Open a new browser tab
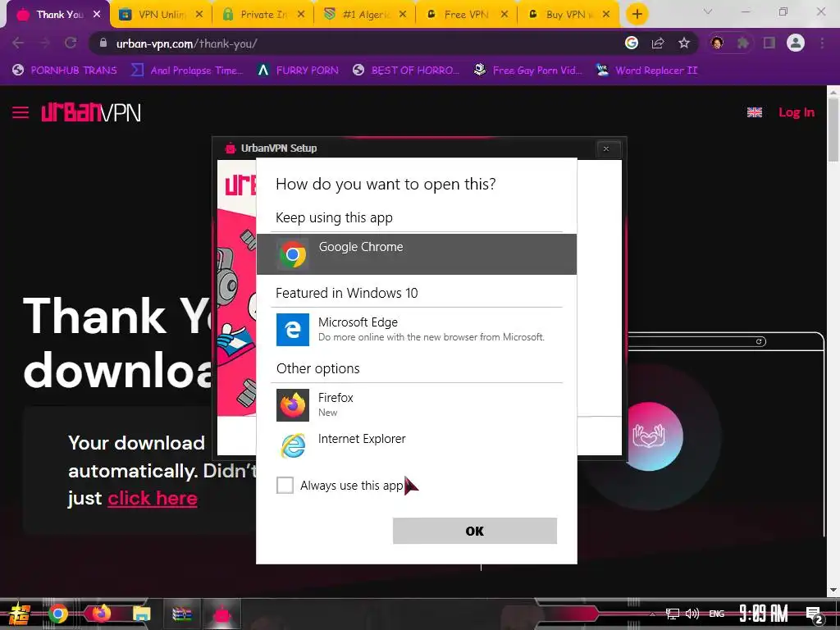 pyautogui.click(x=637, y=15)
